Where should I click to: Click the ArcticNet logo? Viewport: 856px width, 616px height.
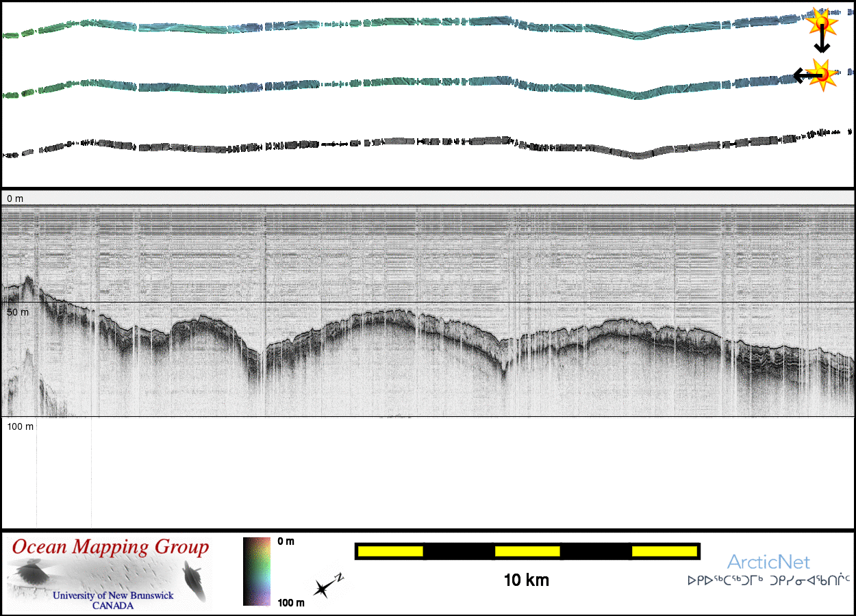tap(768, 562)
